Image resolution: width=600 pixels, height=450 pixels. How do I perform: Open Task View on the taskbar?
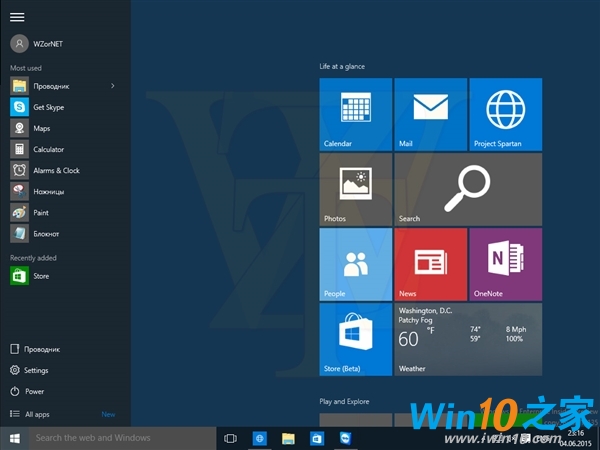pos(230,438)
